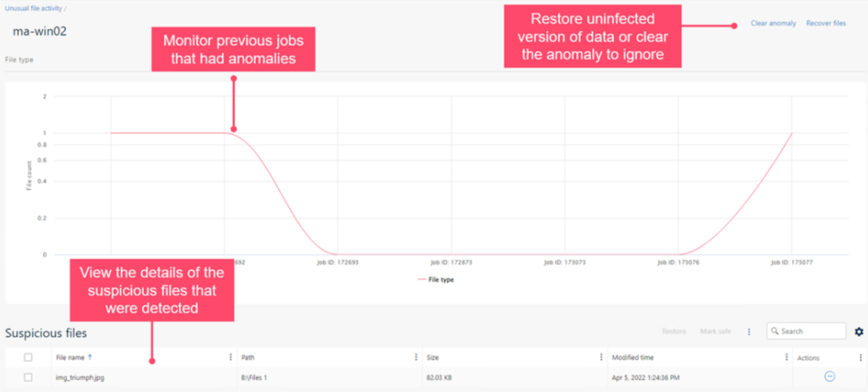Open Actions column options menu
The image size is (868, 392).
pos(861,357)
